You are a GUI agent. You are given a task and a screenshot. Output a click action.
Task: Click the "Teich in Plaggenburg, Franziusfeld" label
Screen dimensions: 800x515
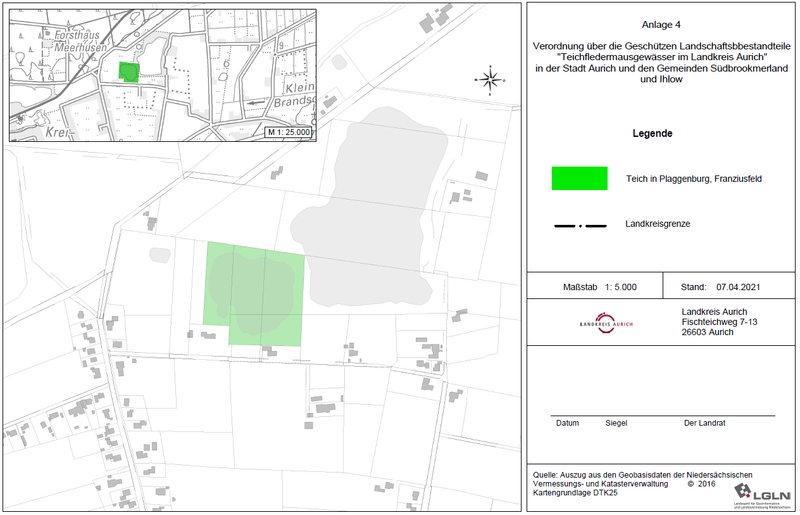(x=694, y=178)
